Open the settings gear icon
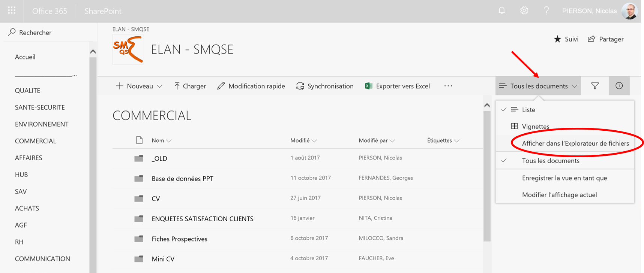The width and height of the screenshot is (644, 273). point(524,11)
